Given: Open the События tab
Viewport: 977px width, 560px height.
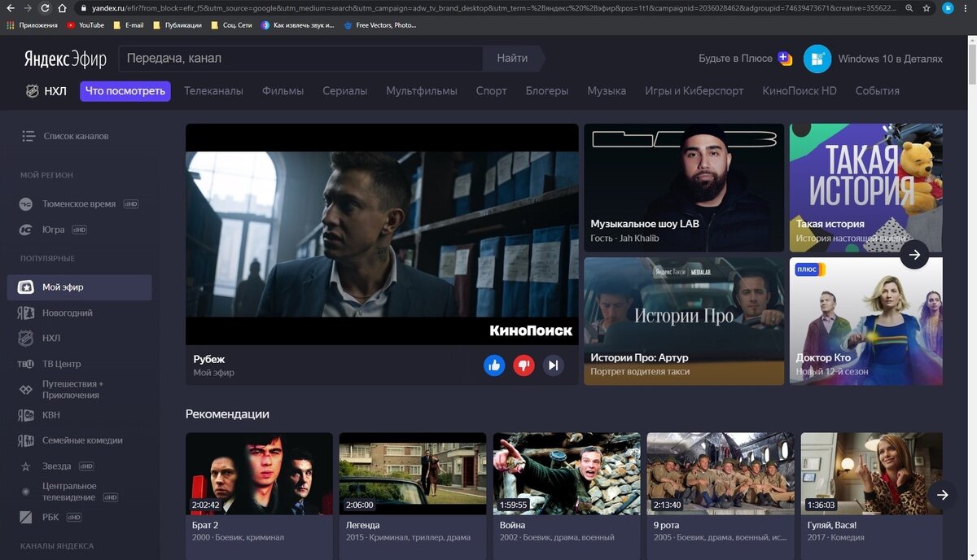Looking at the screenshot, I should (x=878, y=91).
